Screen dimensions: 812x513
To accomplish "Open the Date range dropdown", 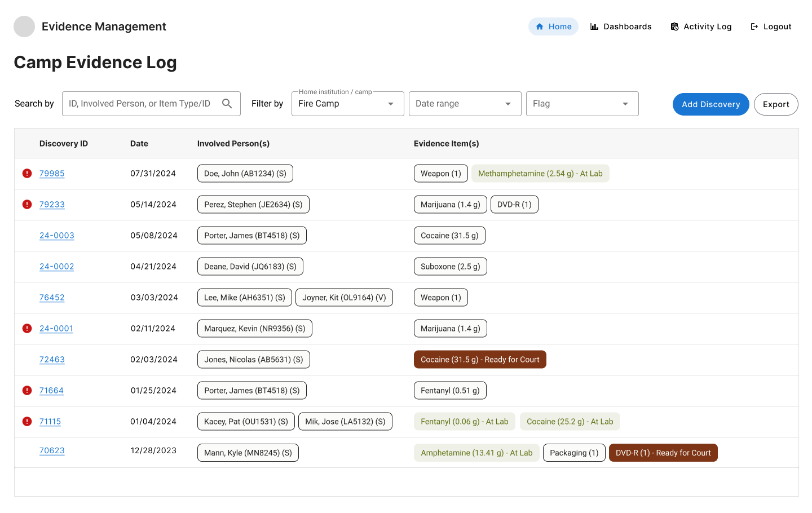I will pos(465,104).
